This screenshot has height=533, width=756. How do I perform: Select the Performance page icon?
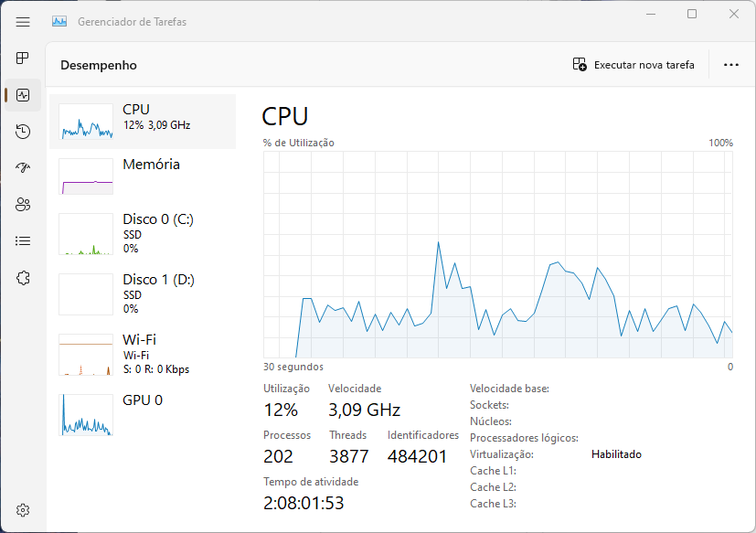[23, 95]
